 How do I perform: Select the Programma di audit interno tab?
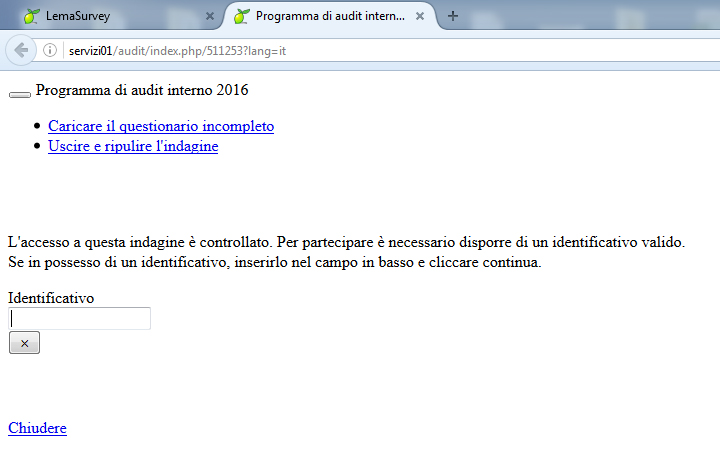(x=330, y=16)
